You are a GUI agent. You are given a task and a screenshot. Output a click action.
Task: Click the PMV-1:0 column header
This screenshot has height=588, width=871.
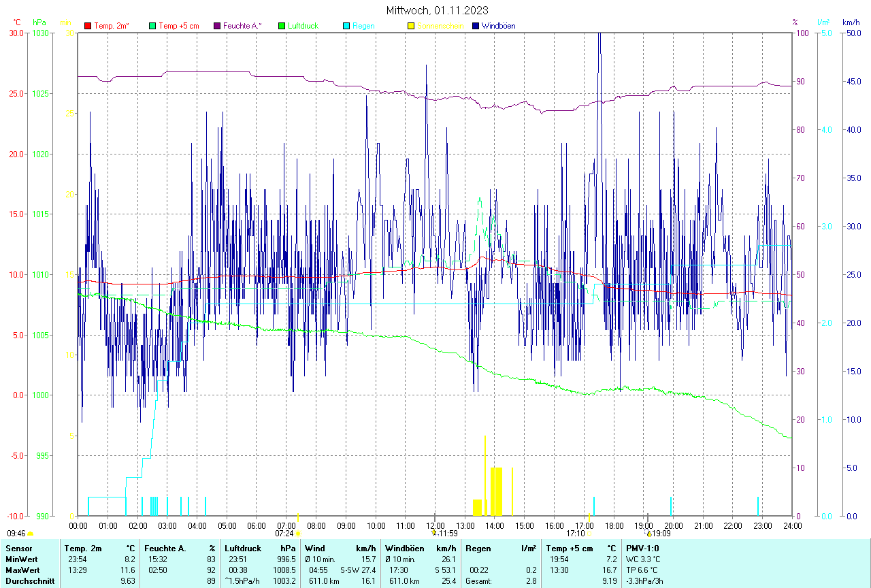click(x=642, y=548)
